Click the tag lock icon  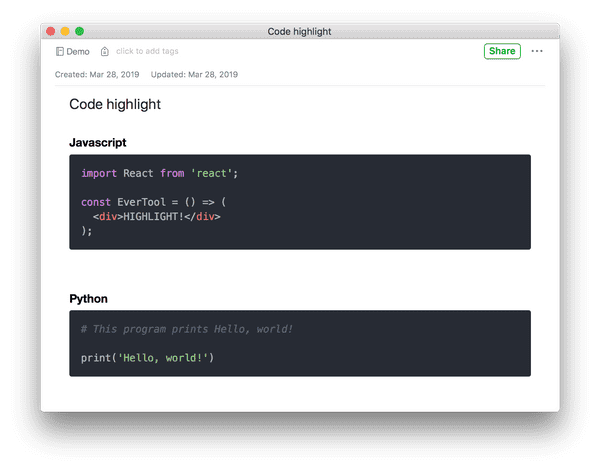tap(104, 51)
